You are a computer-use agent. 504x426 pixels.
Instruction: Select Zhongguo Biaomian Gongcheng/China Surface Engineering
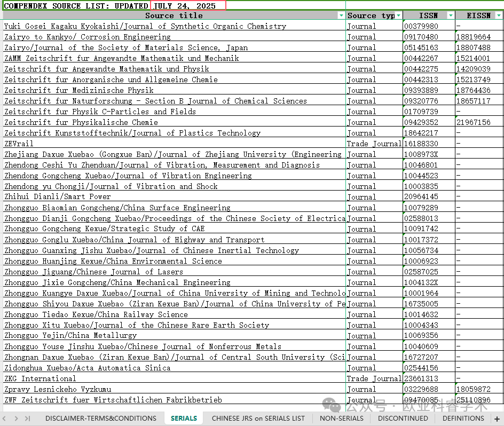point(174,207)
